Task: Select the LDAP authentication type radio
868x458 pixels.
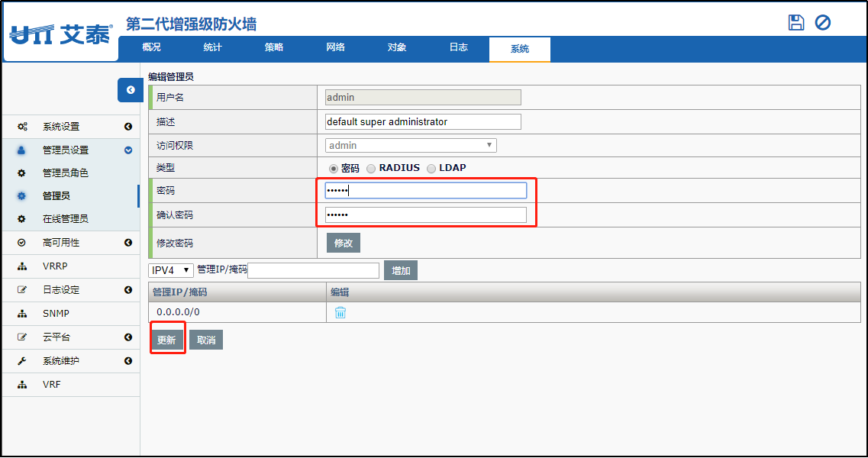Action: pyautogui.click(x=431, y=169)
